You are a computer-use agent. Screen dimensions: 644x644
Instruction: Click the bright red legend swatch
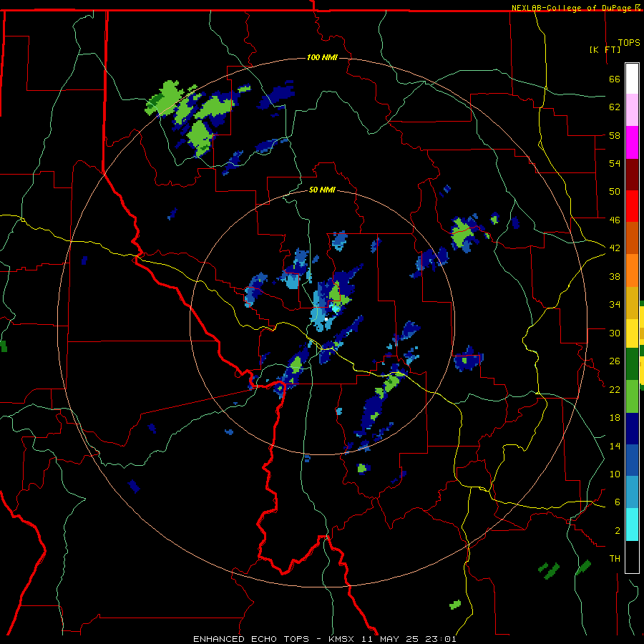632,206
